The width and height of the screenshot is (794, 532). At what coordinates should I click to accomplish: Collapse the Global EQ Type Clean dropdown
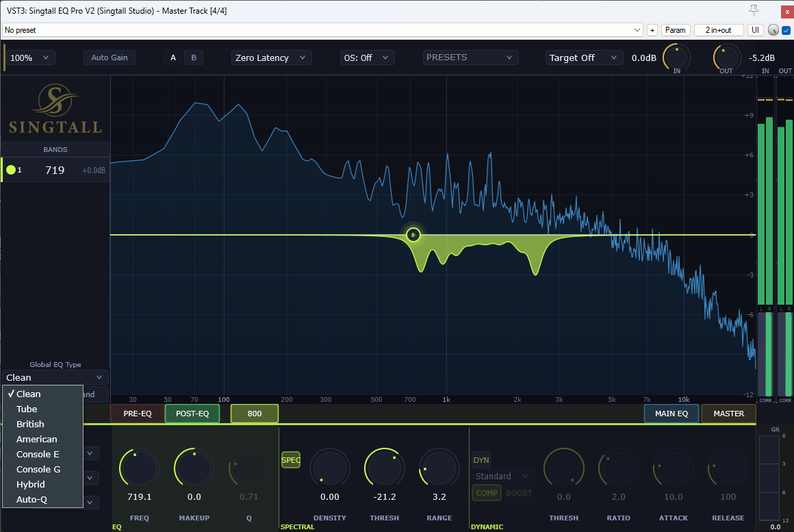pyautogui.click(x=55, y=377)
